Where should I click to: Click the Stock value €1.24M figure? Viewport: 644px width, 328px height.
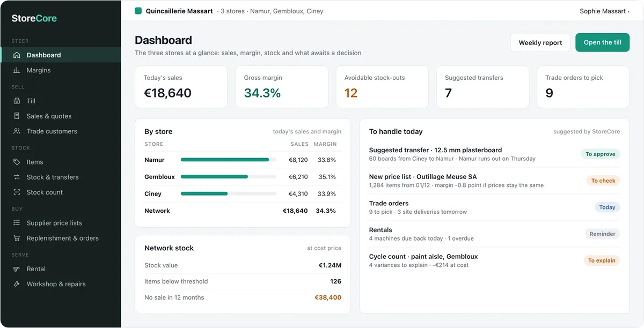pyautogui.click(x=330, y=265)
